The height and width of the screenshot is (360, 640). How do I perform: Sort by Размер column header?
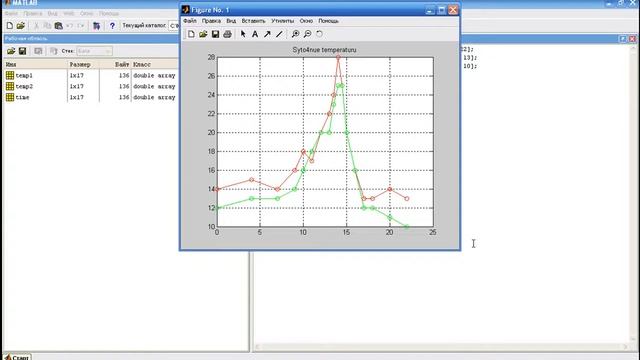pyautogui.click(x=83, y=64)
